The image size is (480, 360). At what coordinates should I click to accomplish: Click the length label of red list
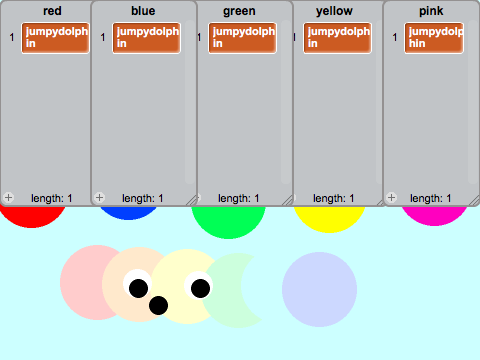pyautogui.click(x=52, y=198)
